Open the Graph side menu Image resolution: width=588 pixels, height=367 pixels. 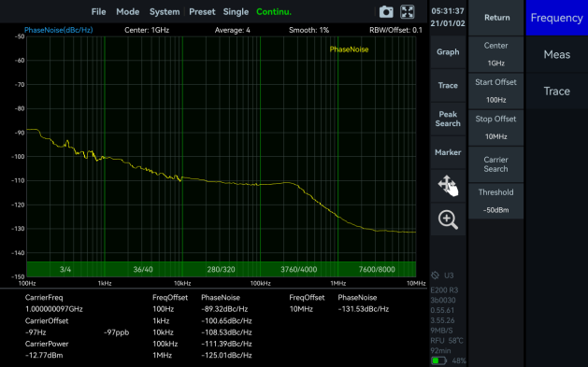[448, 52]
